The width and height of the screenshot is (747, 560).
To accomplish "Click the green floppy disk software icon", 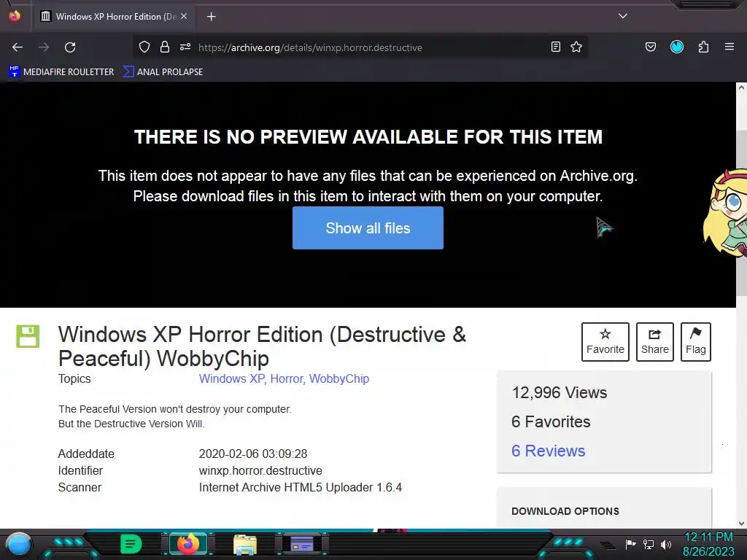I will 28,337.
